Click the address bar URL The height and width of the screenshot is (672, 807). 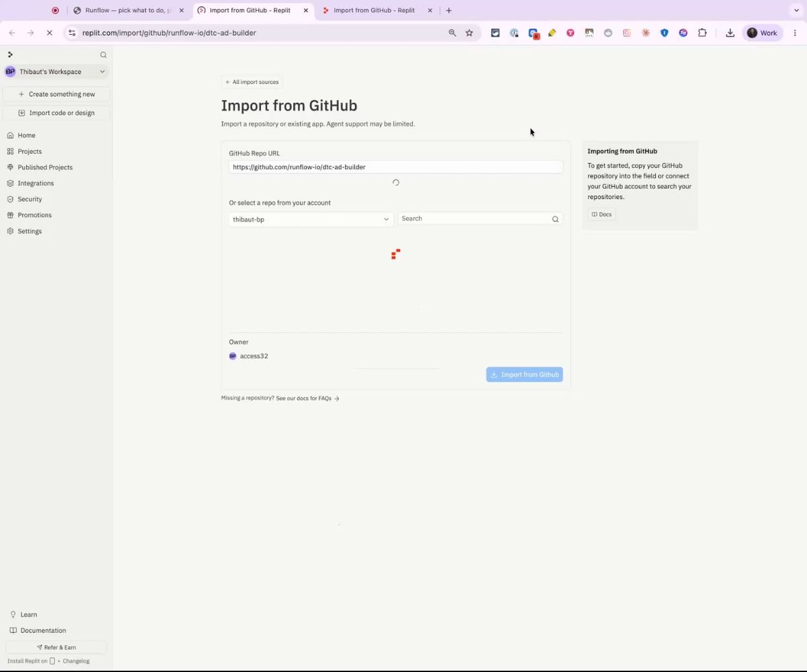coord(169,33)
